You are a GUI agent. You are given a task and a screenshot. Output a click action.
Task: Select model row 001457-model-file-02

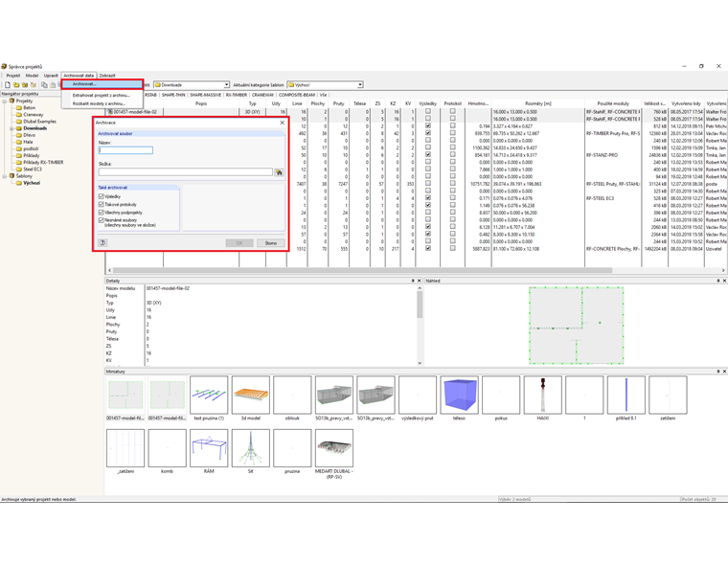click(135, 112)
